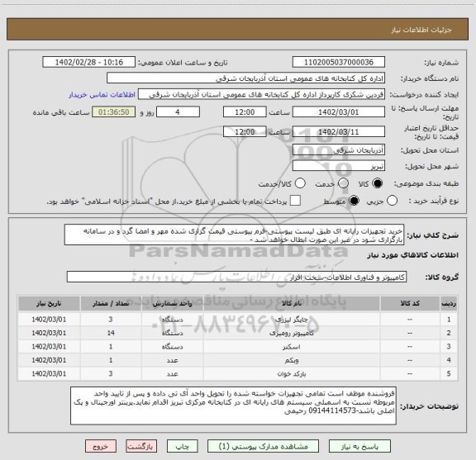Click the شماره نیاز field 1102005037000036
The height and width of the screenshot is (460, 476).
(x=339, y=62)
